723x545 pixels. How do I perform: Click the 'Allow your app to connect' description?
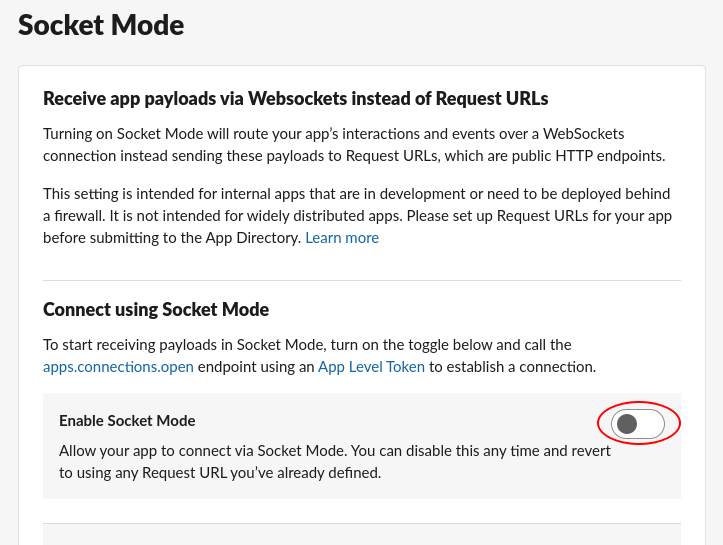click(x=335, y=462)
